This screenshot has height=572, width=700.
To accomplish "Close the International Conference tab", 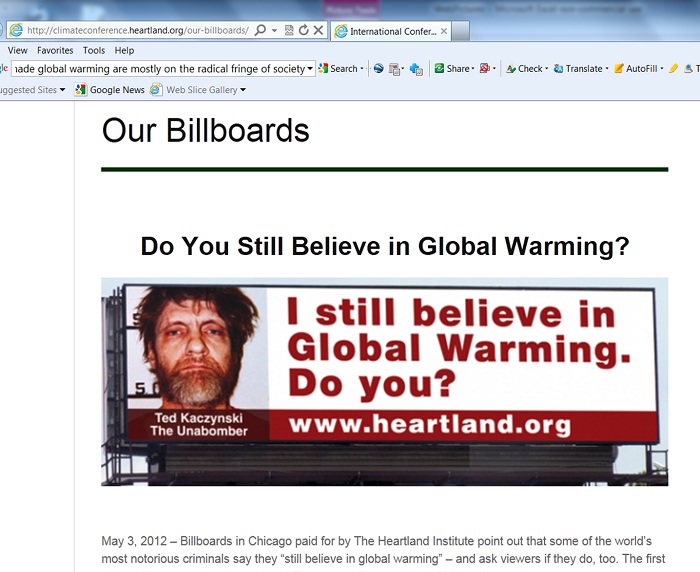I will (444, 31).
